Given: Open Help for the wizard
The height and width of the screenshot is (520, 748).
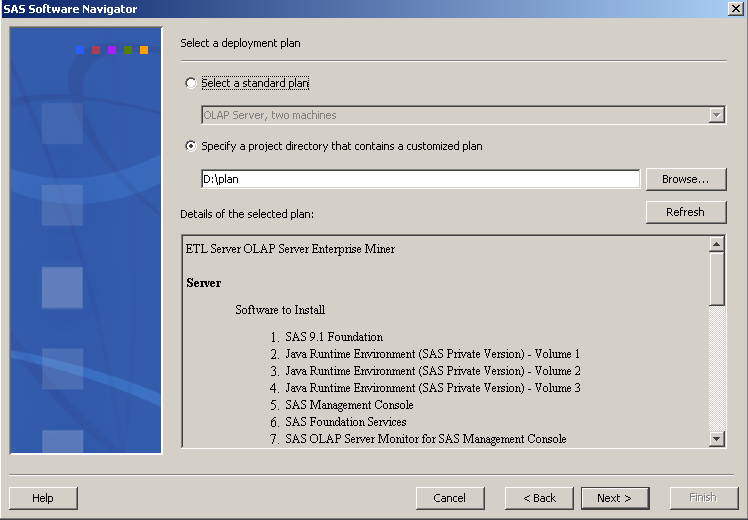Looking at the screenshot, I should coord(43,498).
